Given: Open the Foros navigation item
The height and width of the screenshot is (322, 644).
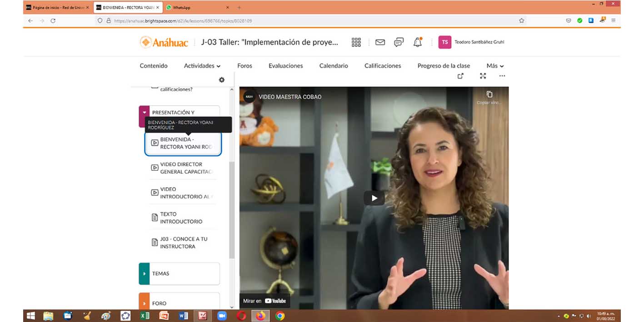Looking at the screenshot, I should [x=245, y=66].
